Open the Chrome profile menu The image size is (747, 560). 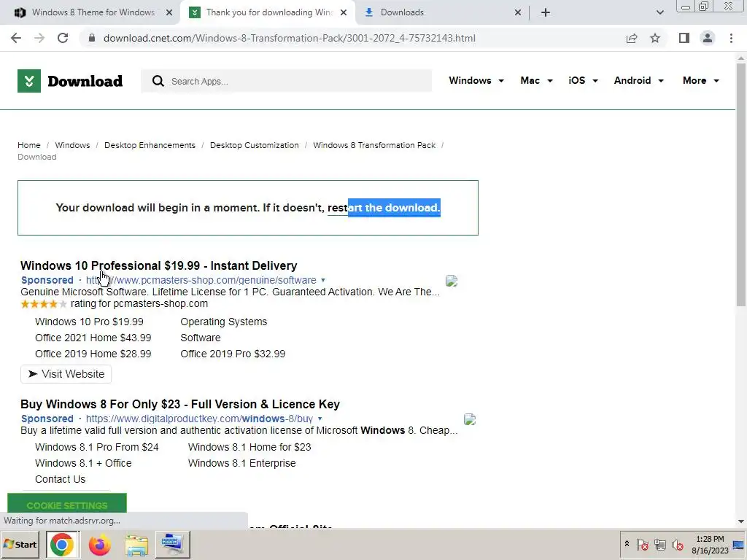point(708,38)
